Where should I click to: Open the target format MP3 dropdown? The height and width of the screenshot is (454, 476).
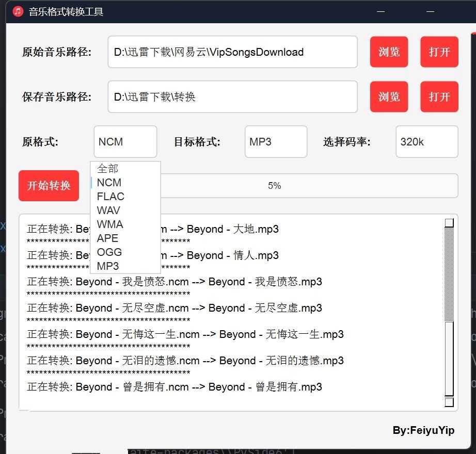pyautogui.click(x=276, y=142)
